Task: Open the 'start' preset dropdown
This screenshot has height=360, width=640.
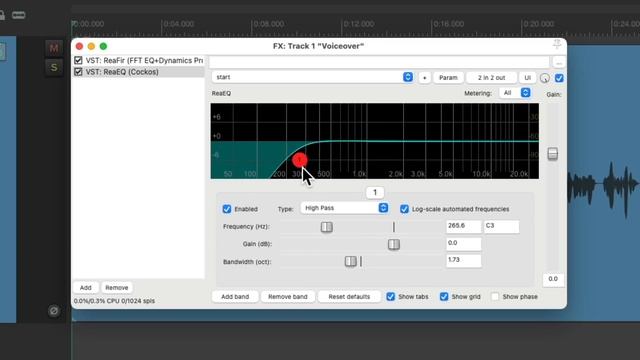Action: pos(313,77)
